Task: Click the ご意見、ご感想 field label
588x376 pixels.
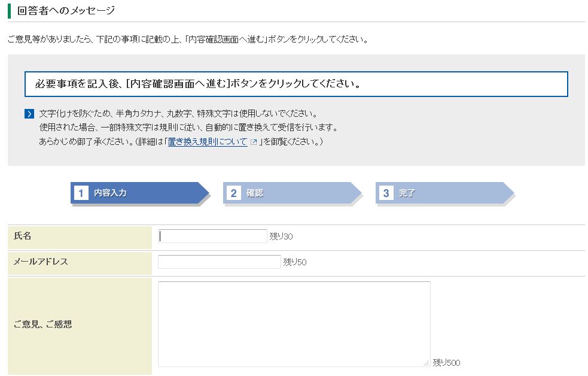Action: [42, 324]
